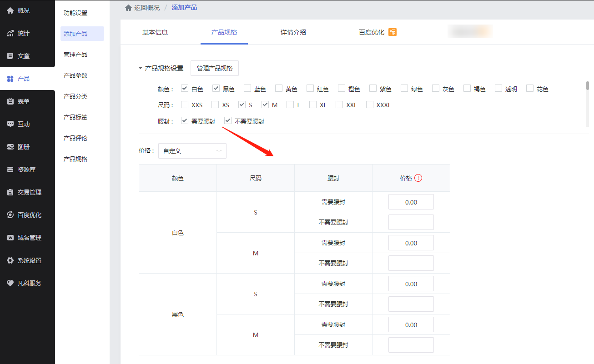Click the 概况 home icon in sidebar

[x=10, y=10]
